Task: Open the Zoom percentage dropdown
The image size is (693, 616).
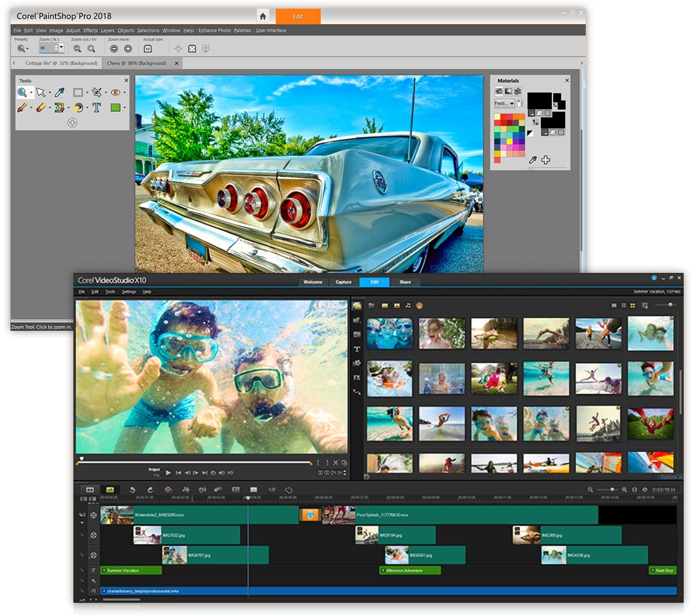Action: coord(60,47)
